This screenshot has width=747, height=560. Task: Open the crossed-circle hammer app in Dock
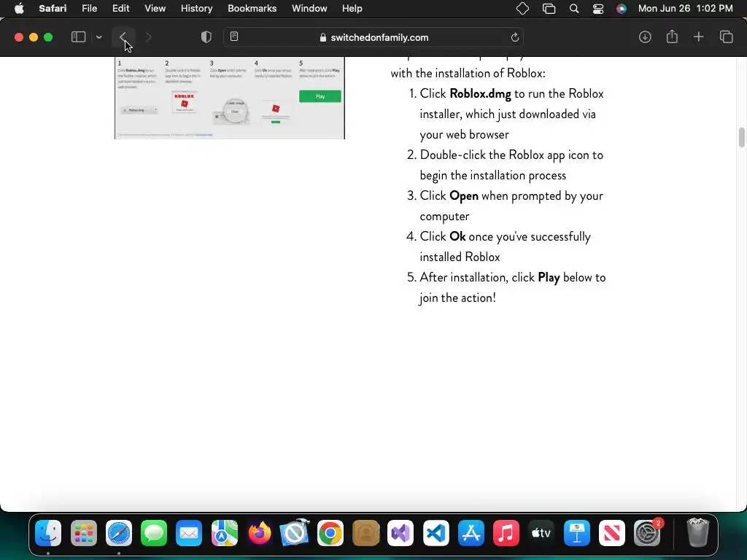(x=295, y=533)
